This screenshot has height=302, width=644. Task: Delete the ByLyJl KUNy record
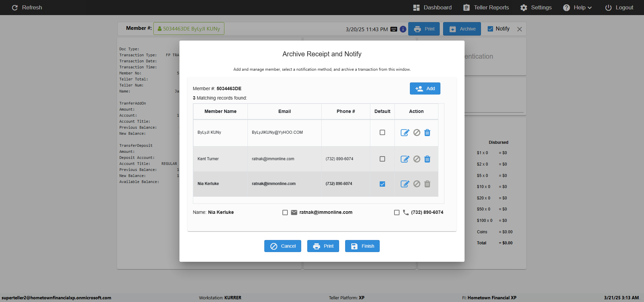click(427, 132)
